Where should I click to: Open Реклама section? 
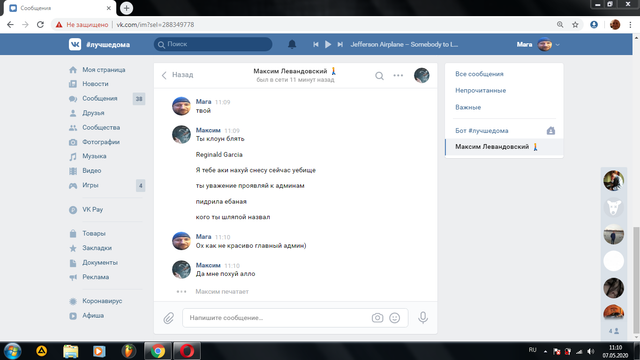[x=96, y=277]
